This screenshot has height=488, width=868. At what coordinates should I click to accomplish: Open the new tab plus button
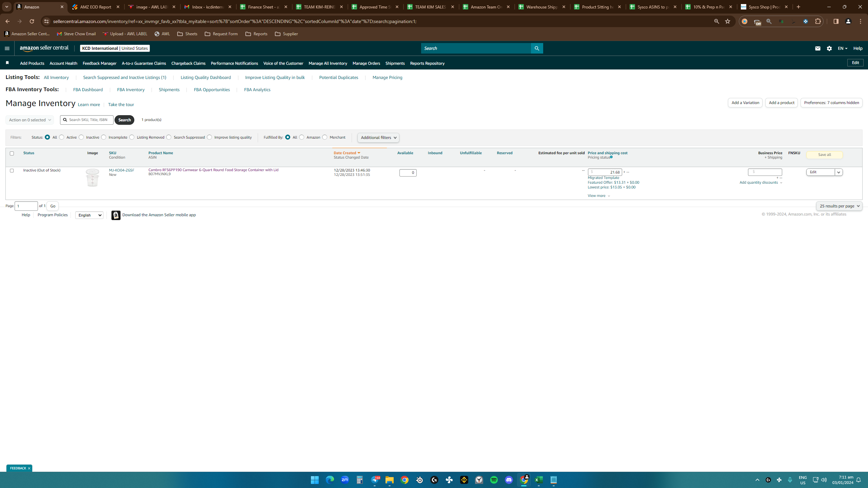click(798, 7)
